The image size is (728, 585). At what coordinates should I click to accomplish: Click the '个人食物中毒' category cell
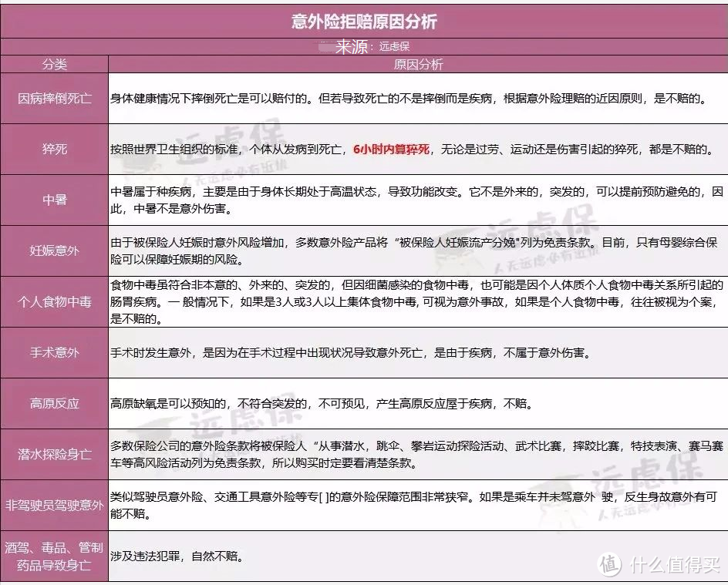click(54, 301)
